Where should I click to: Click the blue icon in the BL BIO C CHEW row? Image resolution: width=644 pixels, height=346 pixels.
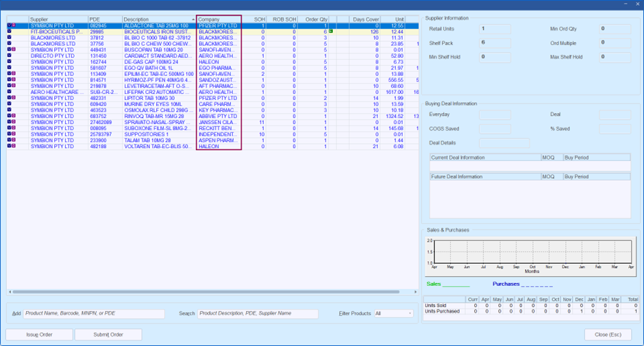pos(10,44)
